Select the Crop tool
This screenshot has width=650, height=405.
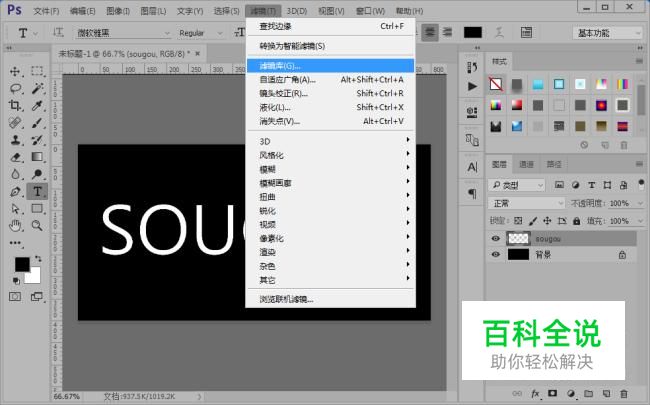coord(15,106)
